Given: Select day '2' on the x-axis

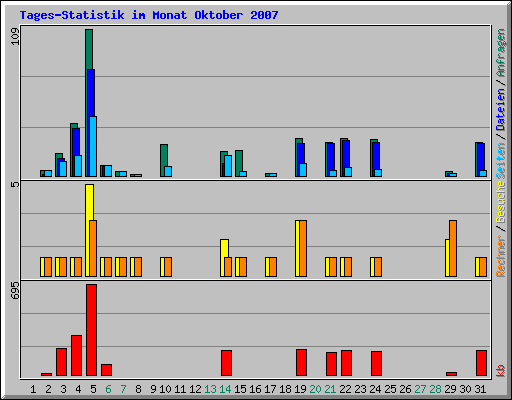Looking at the screenshot, I should coord(48,389).
